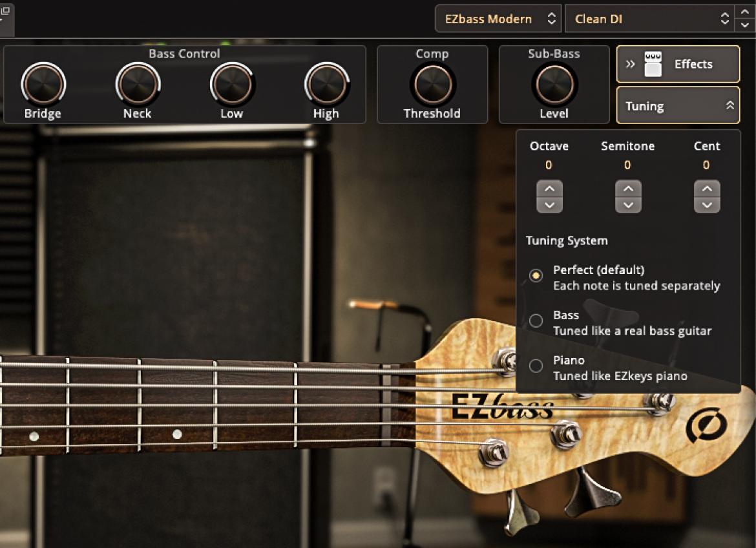Click the Tuning System heading

click(x=567, y=240)
